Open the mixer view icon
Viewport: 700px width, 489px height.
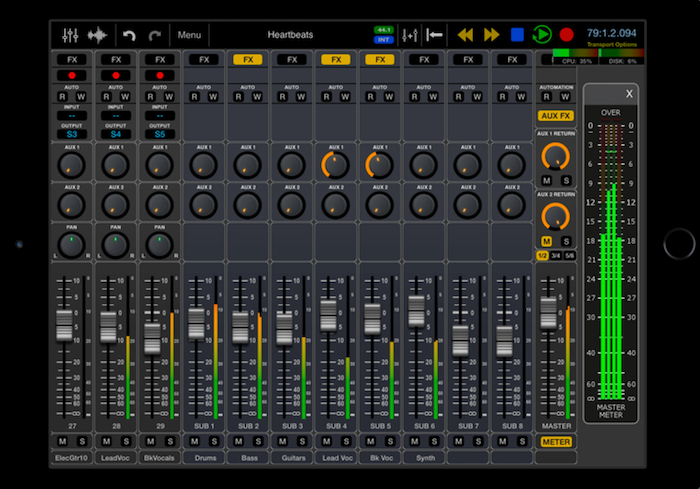(70, 35)
